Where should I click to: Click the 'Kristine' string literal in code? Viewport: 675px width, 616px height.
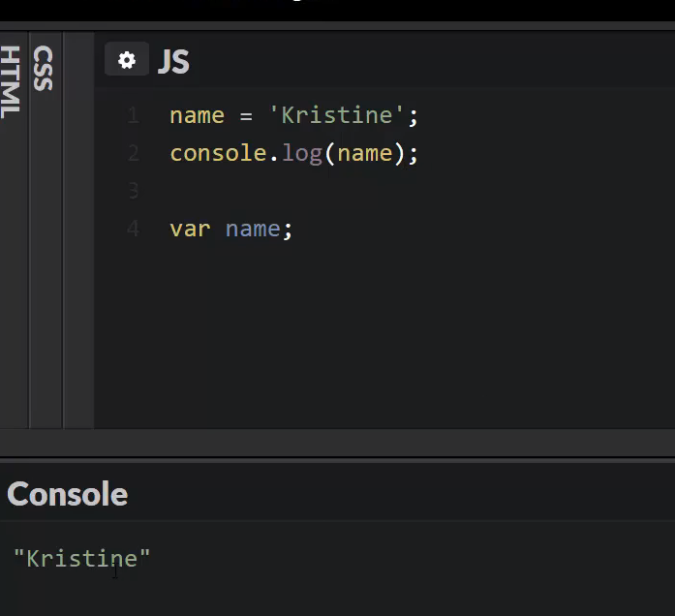click(x=336, y=115)
